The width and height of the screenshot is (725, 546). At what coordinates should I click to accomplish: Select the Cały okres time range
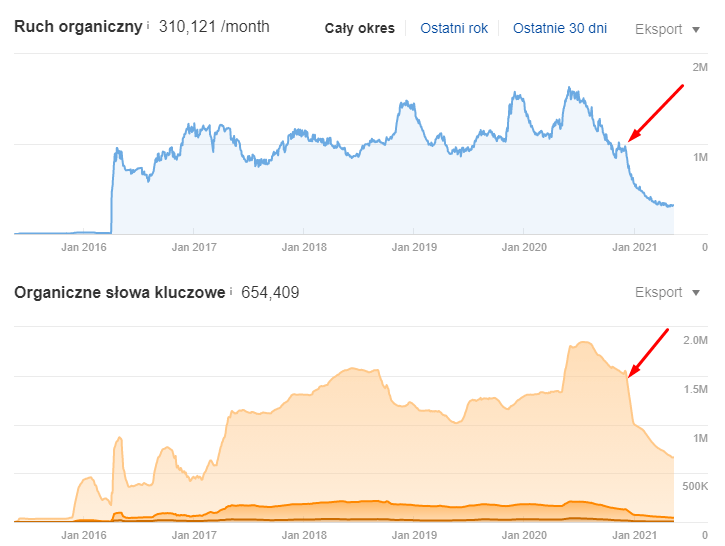click(x=360, y=28)
